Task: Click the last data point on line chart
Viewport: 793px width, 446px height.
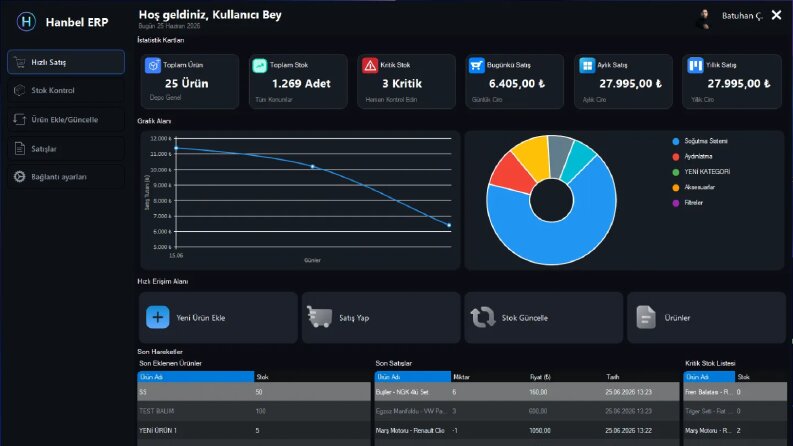Action: point(449,225)
